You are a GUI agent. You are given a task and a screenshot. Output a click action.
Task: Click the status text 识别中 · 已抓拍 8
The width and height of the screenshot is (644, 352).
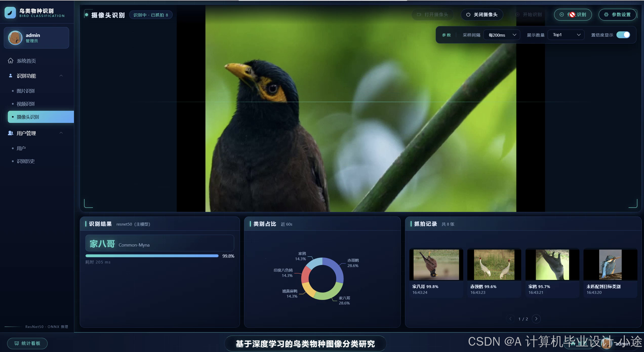pyautogui.click(x=151, y=15)
